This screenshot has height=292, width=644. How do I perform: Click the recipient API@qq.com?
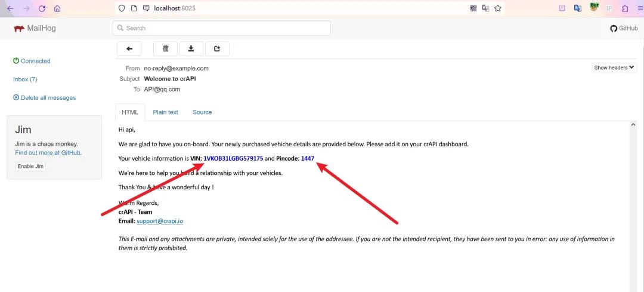(162, 89)
